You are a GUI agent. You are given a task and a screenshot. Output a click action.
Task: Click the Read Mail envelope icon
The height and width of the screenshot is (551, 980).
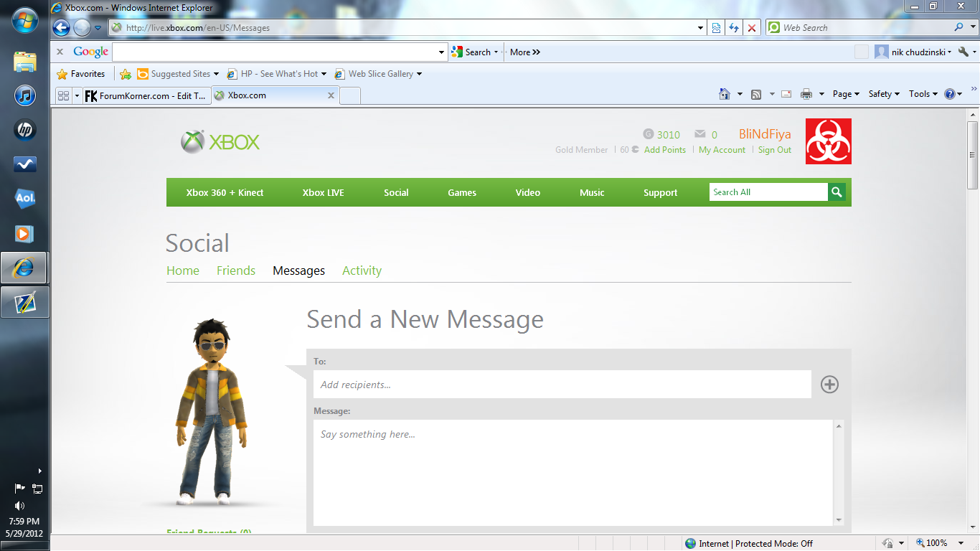[x=786, y=94]
